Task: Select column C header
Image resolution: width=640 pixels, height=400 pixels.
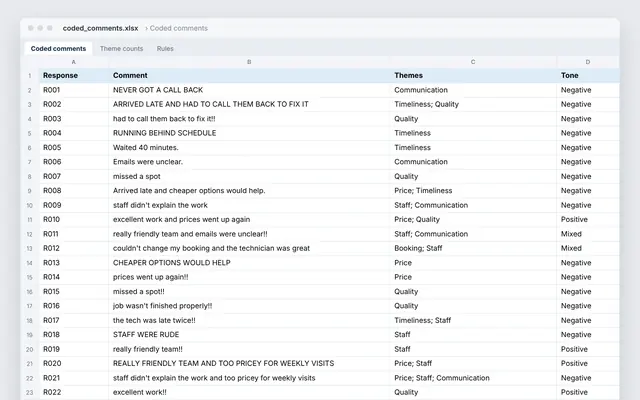Action: (x=473, y=62)
